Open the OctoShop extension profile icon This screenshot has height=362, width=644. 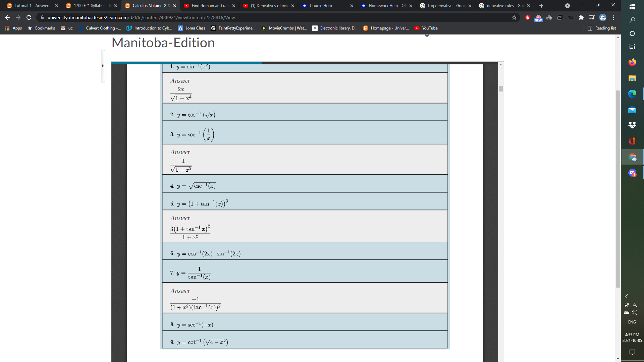tap(603, 17)
